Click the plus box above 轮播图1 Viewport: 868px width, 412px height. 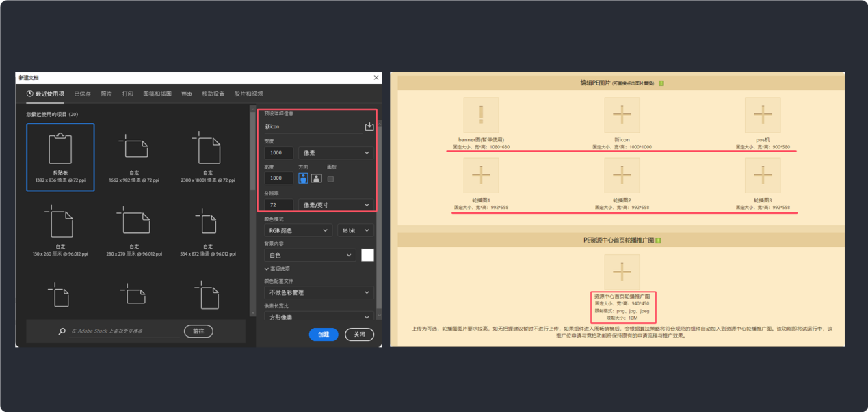click(481, 176)
